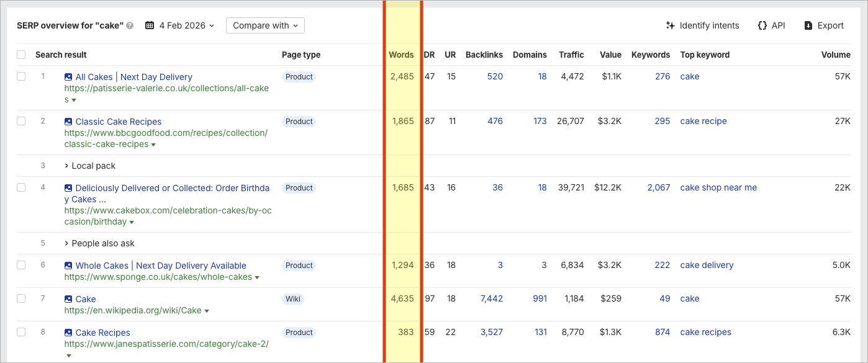Expand the People also ask row
This screenshot has width=868, height=363.
click(99, 243)
